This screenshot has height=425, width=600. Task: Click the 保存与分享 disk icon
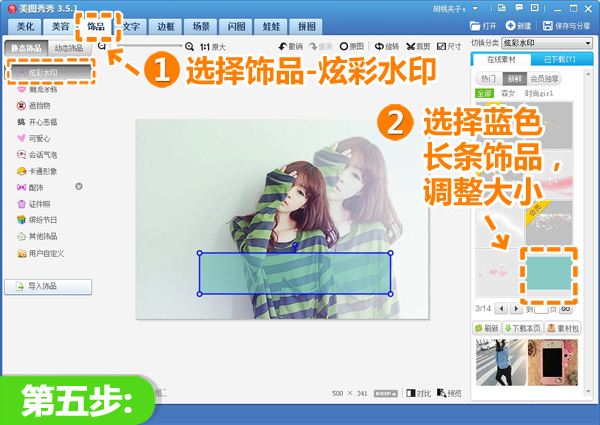548,26
